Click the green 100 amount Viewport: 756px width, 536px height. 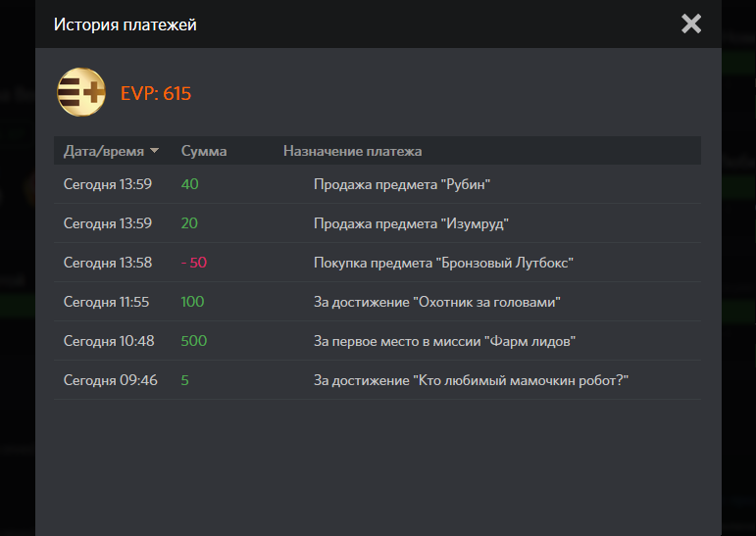click(193, 302)
